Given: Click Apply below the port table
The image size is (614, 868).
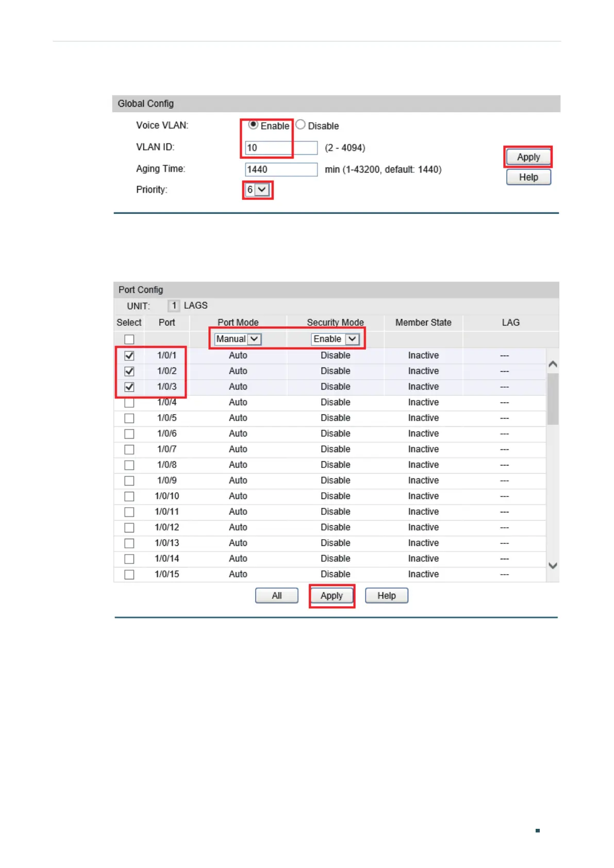Looking at the screenshot, I should point(331,596).
